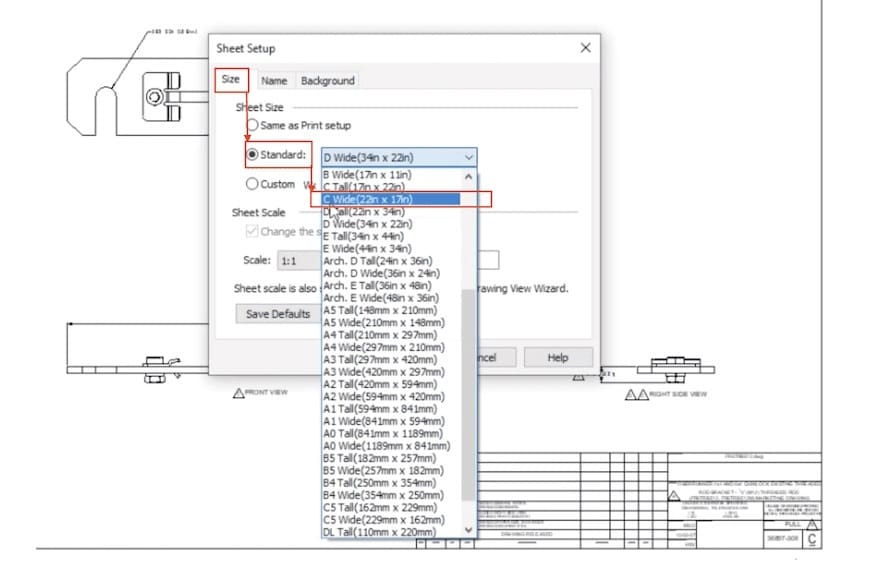Viewport: 871px width, 564px height.
Task: Open the Background tab
Action: click(x=328, y=81)
